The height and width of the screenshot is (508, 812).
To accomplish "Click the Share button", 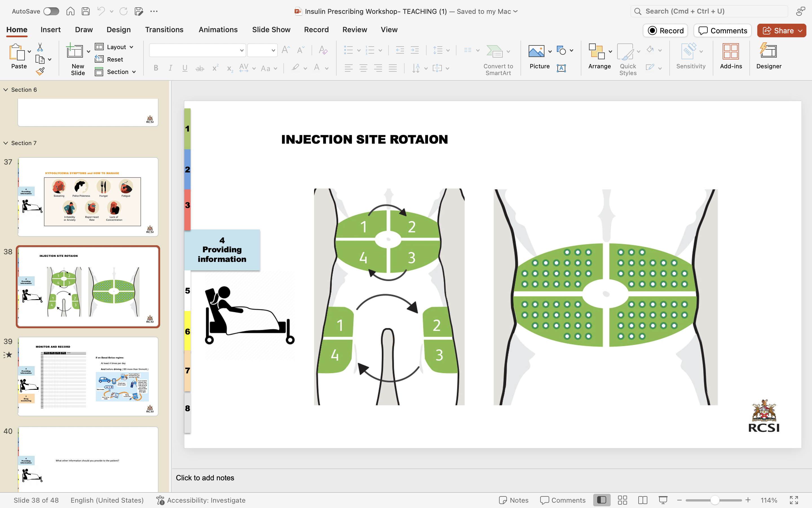I will (x=782, y=30).
